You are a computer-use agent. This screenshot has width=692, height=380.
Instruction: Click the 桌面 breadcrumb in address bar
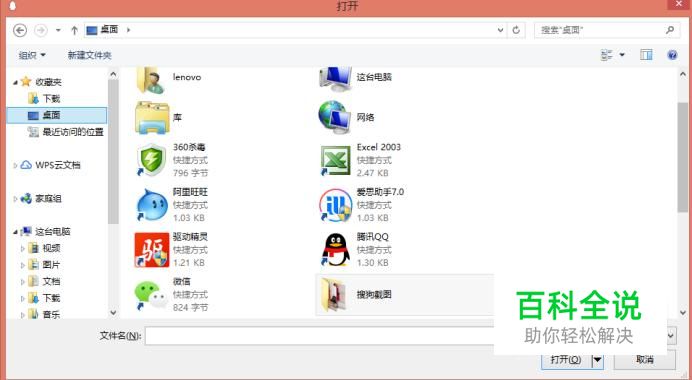(109, 30)
